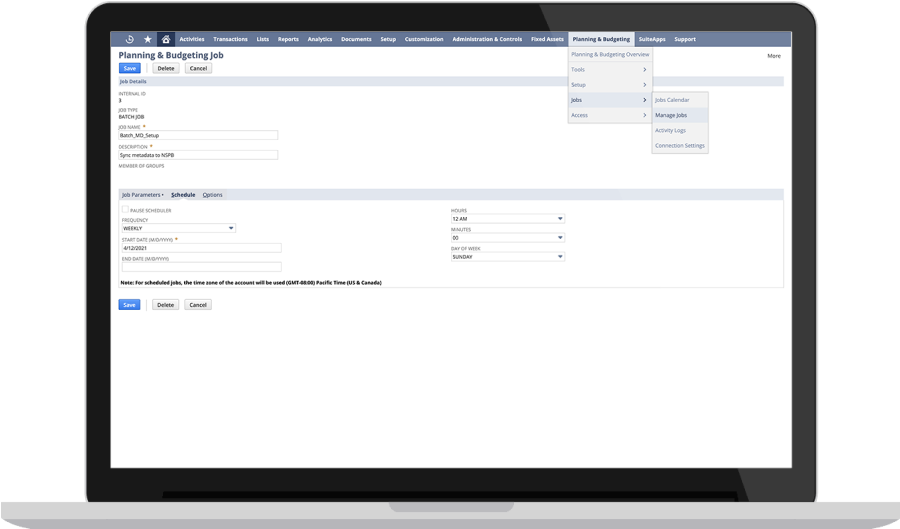Viewport: 900px width, 529px height.
Task: Switch to the Schedule tab
Action: pos(183,195)
